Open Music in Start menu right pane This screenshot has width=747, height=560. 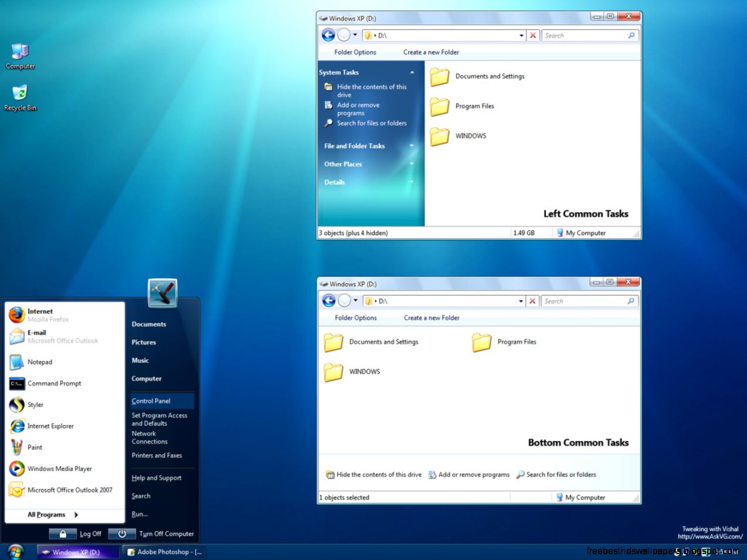click(x=140, y=361)
